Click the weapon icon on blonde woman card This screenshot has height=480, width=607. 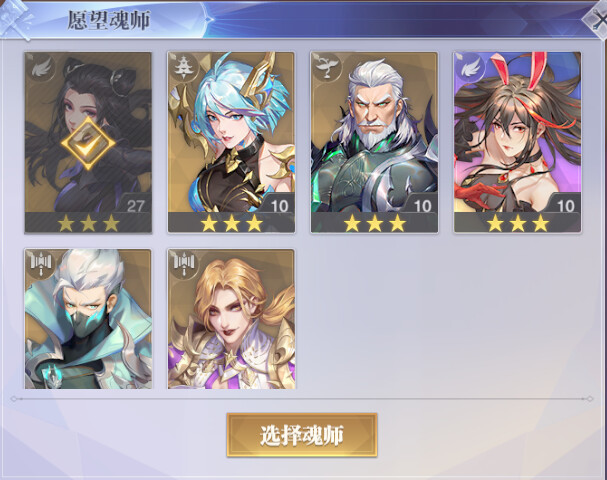coord(183,264)
